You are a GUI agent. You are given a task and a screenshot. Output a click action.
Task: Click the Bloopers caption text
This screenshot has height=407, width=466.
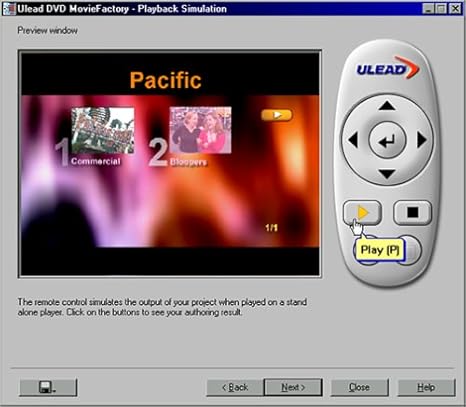tap(188, 162)
